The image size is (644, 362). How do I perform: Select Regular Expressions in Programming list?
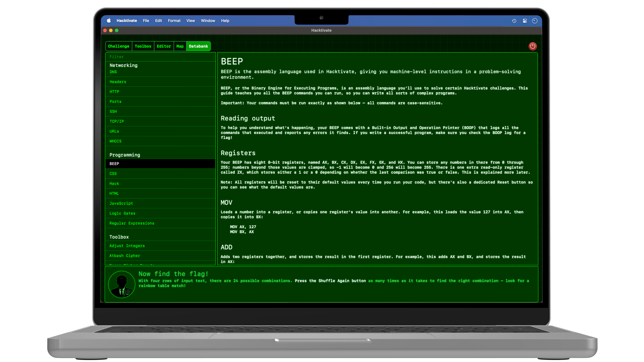[x=132, y=223]
